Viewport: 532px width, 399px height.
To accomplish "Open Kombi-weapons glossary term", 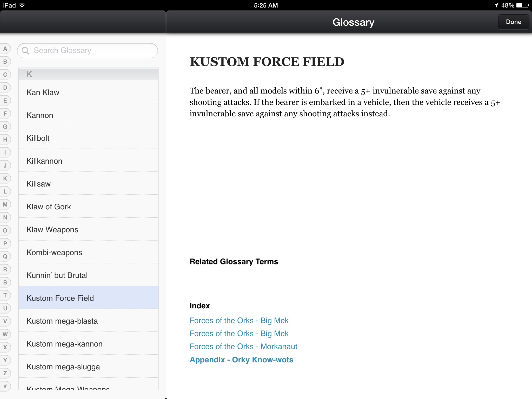I will click(x=89, y=252).
